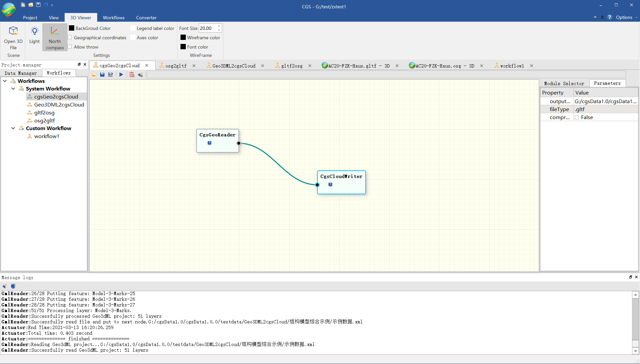Open the Converter ribbon tab
The image size is (640, 364).
(x=146, y=18)
